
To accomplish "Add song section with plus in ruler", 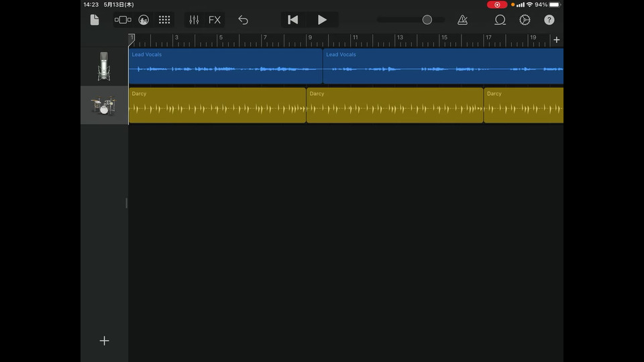I will (557, 40).
